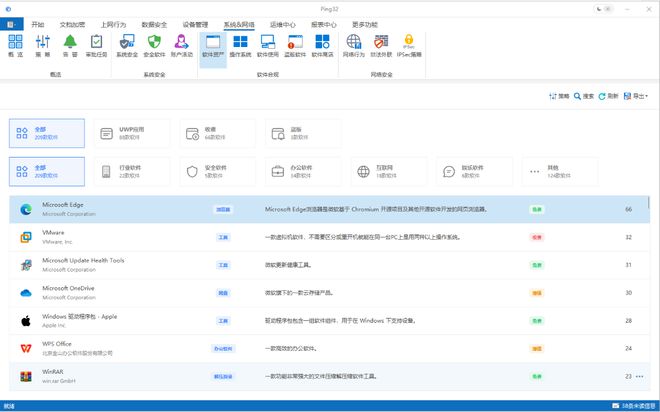Click the 刷新 refresh button
This screenshot has width=660, height=412.
click(609, 96)
